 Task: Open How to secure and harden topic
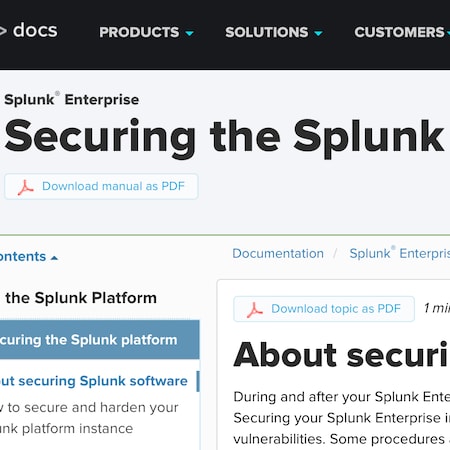[89, 418]
